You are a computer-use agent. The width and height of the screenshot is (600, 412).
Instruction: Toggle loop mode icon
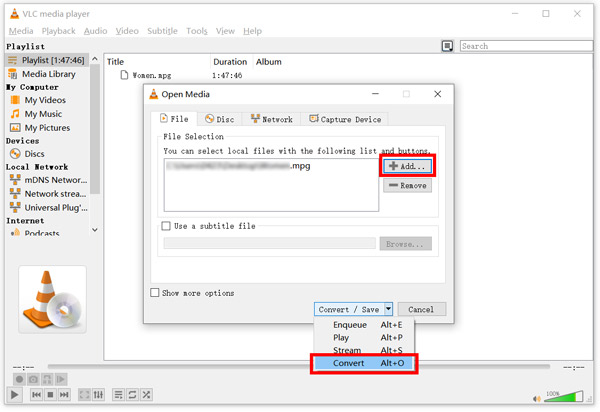click(132, 394)
